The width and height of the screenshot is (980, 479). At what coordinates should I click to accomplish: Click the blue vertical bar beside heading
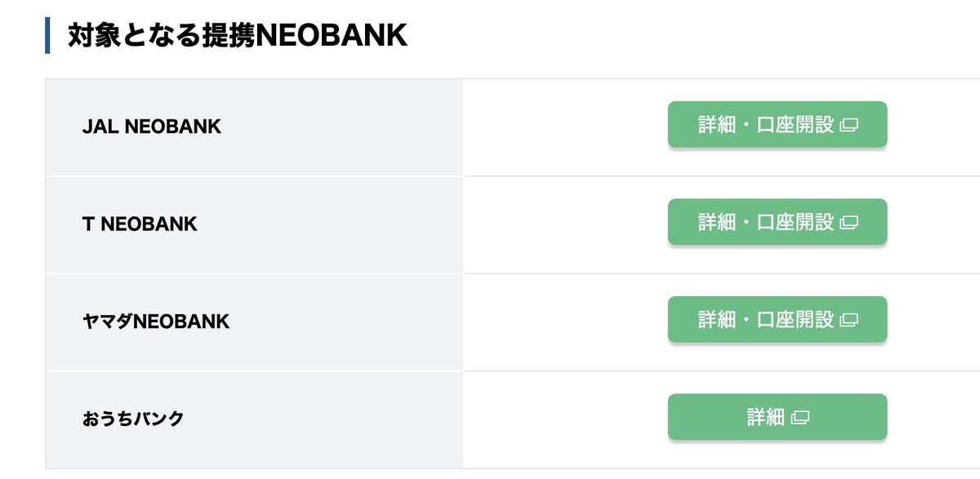47,36
